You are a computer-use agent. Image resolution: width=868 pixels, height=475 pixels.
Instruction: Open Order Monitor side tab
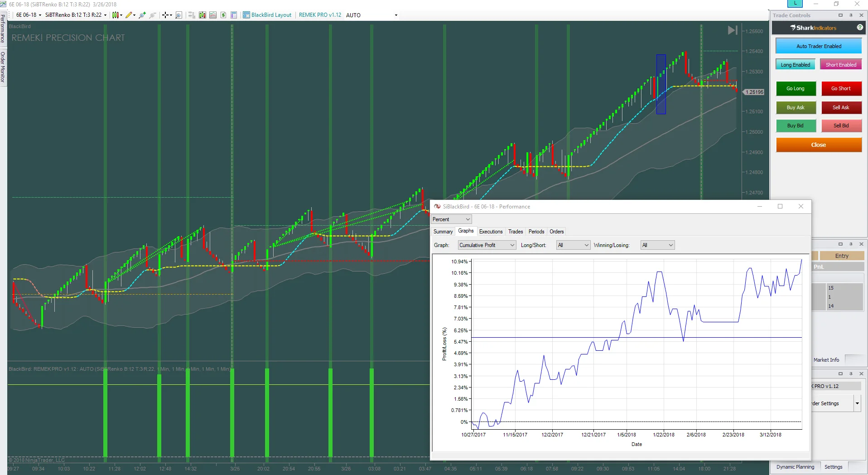click(3, 67)
